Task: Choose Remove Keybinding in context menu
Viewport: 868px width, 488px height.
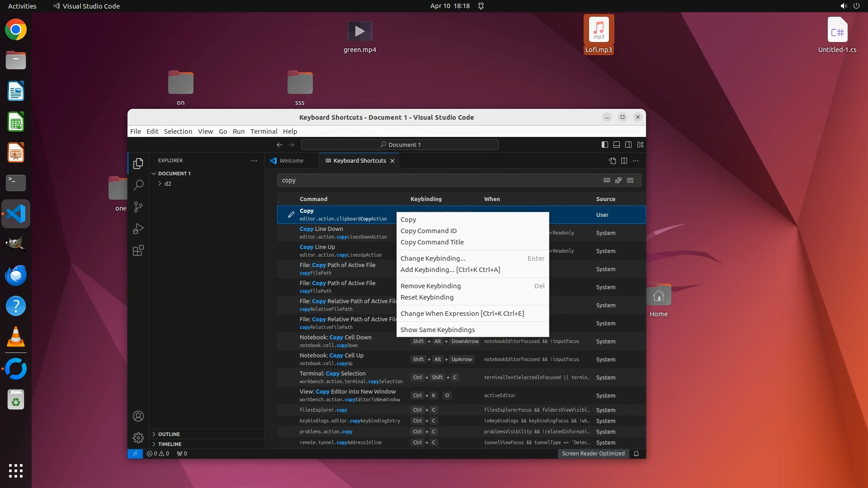Action: pos(430,286)
